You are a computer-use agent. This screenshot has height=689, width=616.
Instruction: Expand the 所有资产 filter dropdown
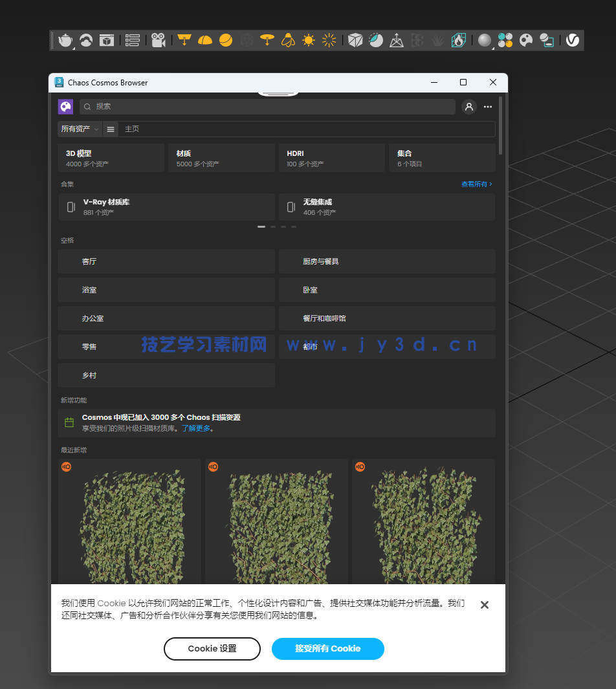coord(78,129)
